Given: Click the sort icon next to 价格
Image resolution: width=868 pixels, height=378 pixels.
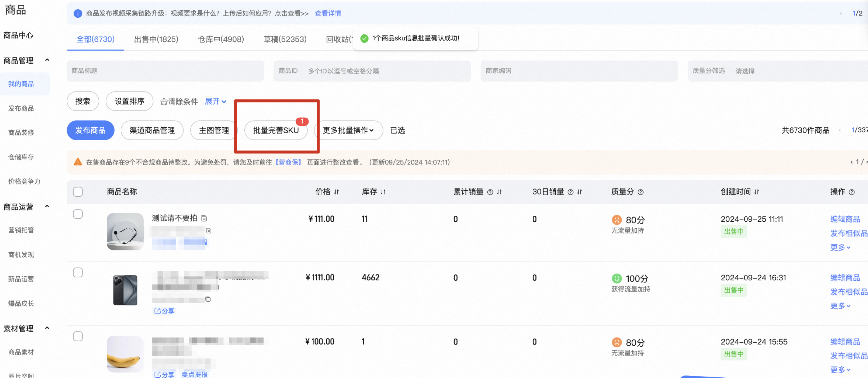Looking at the screenshot, I should pyautogui.click(x=336, y=192).
